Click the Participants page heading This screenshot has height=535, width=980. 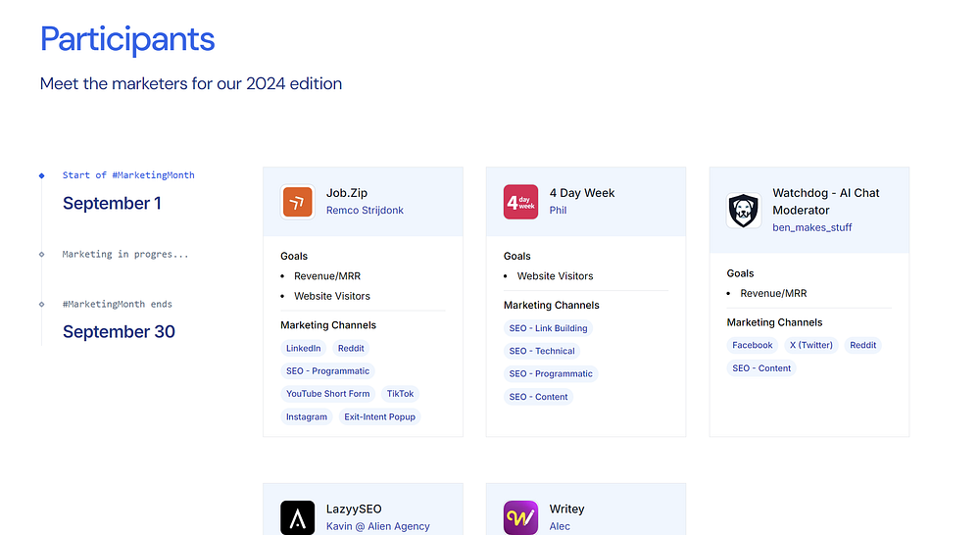click(127, 39)
